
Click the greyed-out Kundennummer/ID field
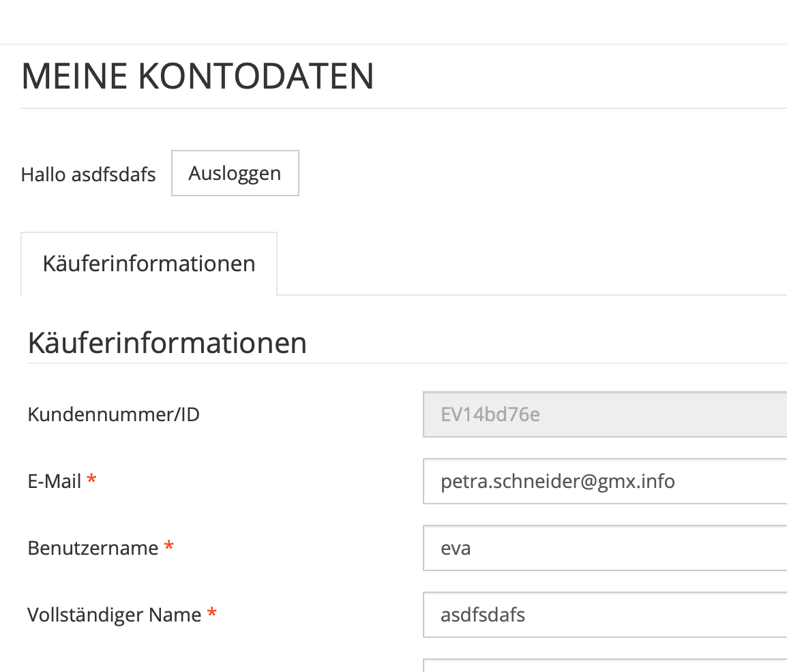[x=604, y=414]
